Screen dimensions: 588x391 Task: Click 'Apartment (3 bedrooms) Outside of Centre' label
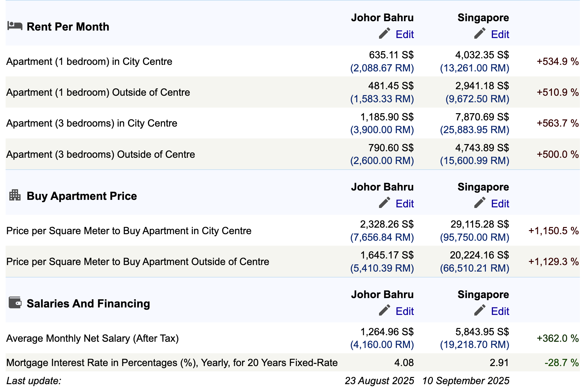coord(101,154)
